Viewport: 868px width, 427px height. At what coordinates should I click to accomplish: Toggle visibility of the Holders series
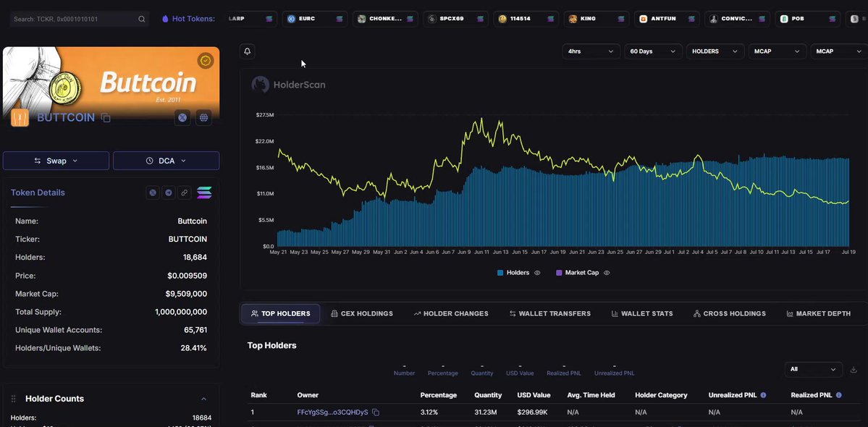537,273
